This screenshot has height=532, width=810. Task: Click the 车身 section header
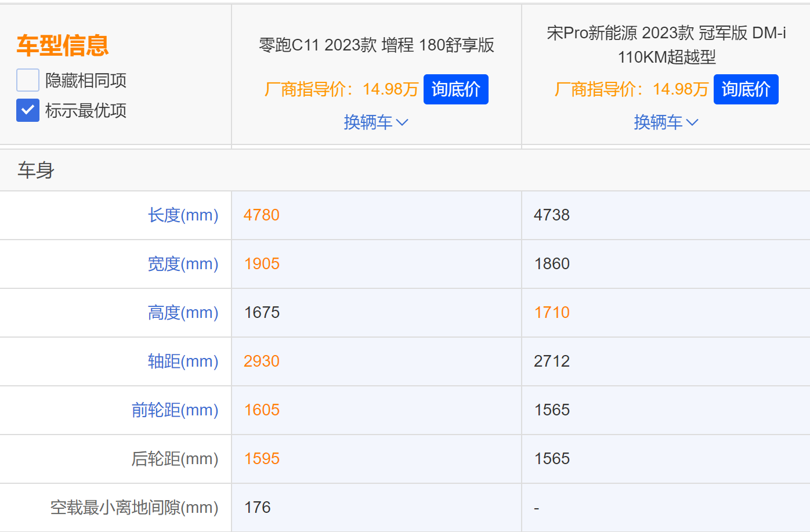(x=36, y=170)
